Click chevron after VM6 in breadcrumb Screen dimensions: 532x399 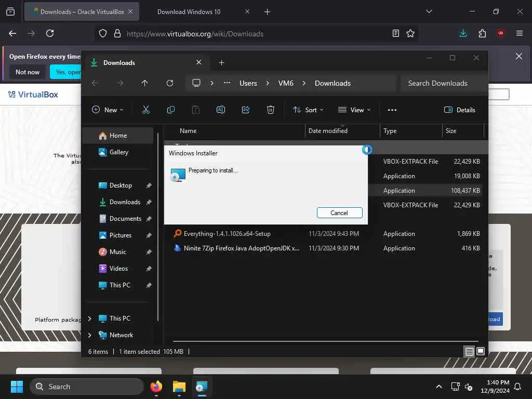(304, 83)
